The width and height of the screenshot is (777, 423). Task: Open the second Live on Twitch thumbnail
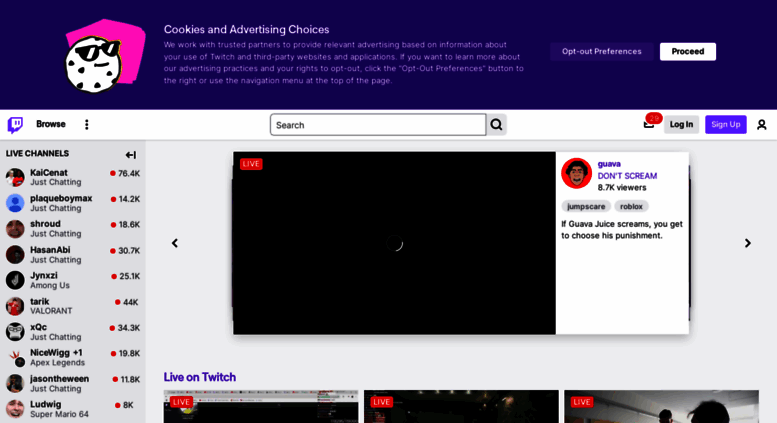461,407
